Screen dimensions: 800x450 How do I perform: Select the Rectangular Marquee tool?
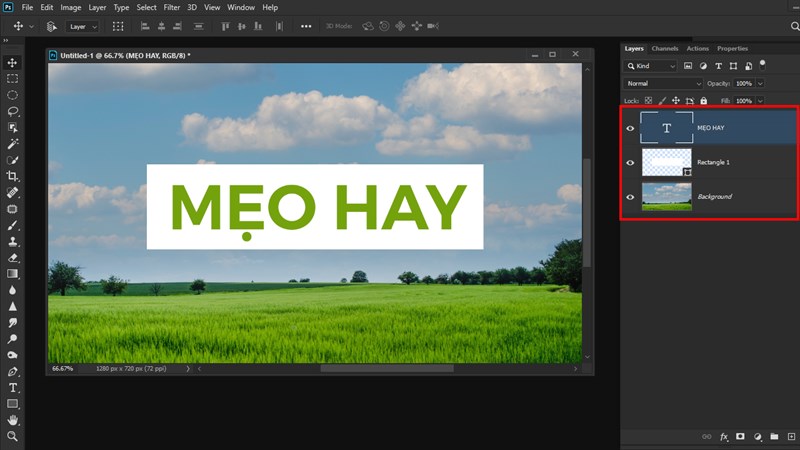[12, 79]
